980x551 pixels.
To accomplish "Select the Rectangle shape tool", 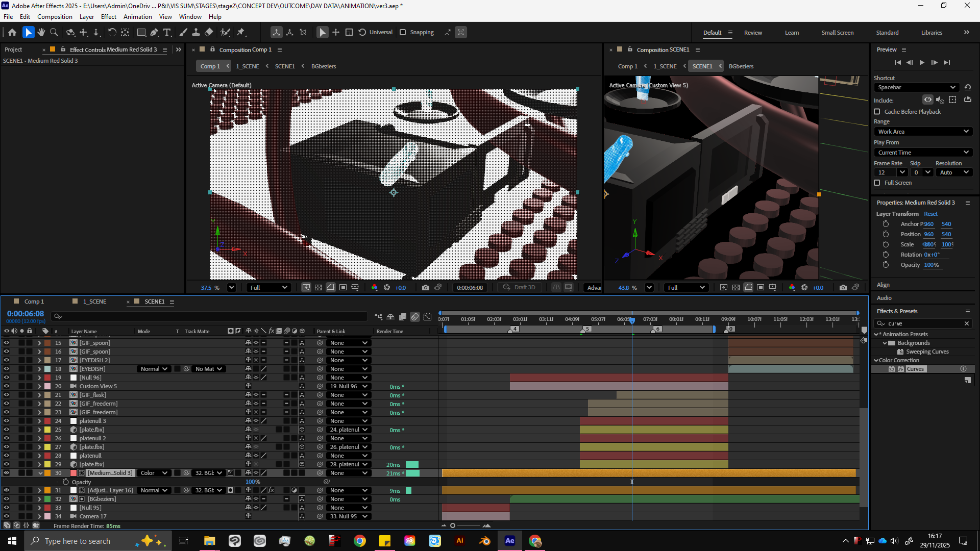I will pos(141,32).
